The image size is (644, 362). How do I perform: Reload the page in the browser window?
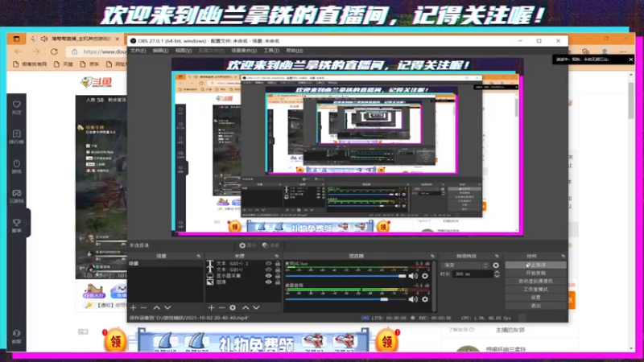point(54,51)
